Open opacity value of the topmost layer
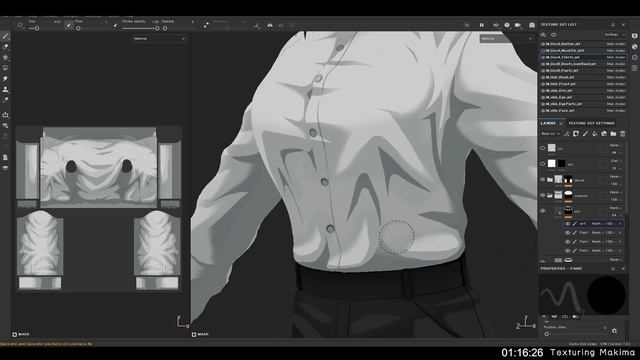640x360 pixels. click(615, 152)
